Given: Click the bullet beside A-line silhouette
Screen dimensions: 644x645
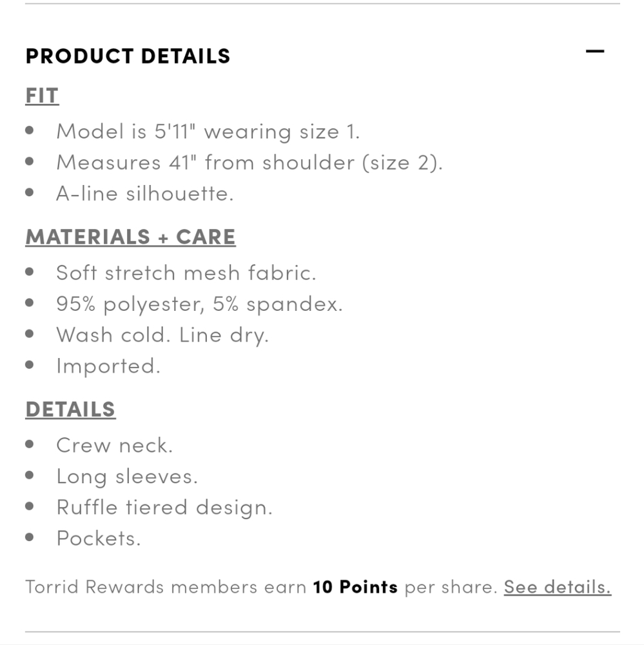Looking at the screenshot, I should tap(30, 193).
